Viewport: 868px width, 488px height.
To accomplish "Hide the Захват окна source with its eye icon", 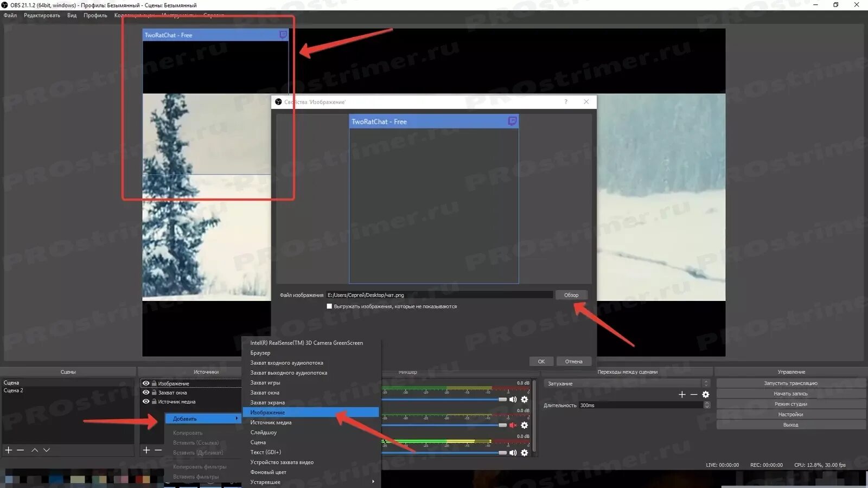I will click(x=146, y=393).
